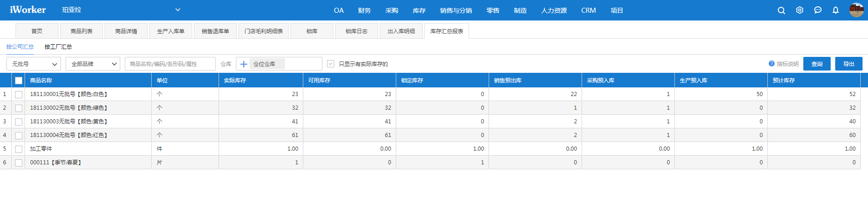Image resolution: width=868 pixels, height=208 pixels.
Task: Open the 采购 top menu
Action: [x=392, y=10]
